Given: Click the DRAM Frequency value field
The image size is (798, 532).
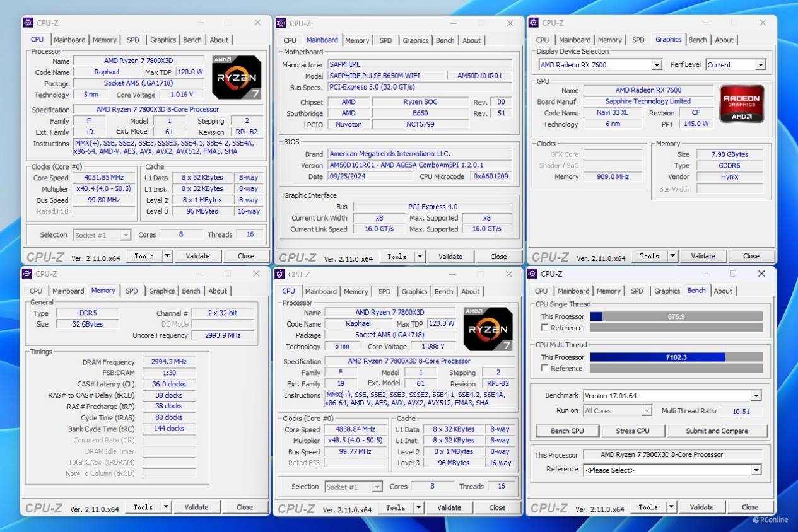Looking at the screenshot, I should click(169, 362).
